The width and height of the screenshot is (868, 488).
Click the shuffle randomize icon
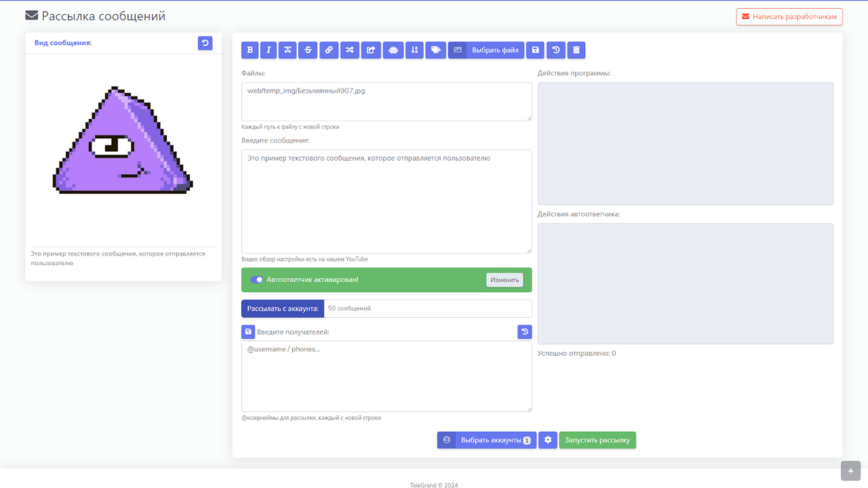click(x=349, y=50)
